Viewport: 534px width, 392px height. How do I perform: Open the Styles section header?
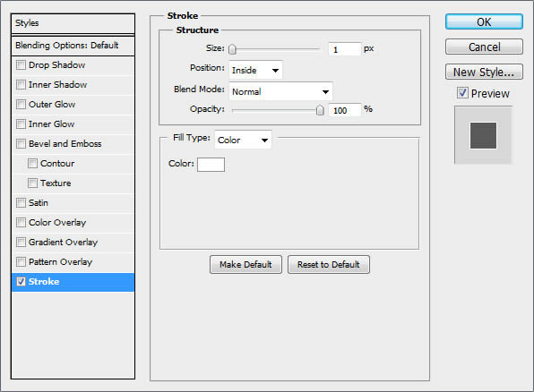point(73,23)
